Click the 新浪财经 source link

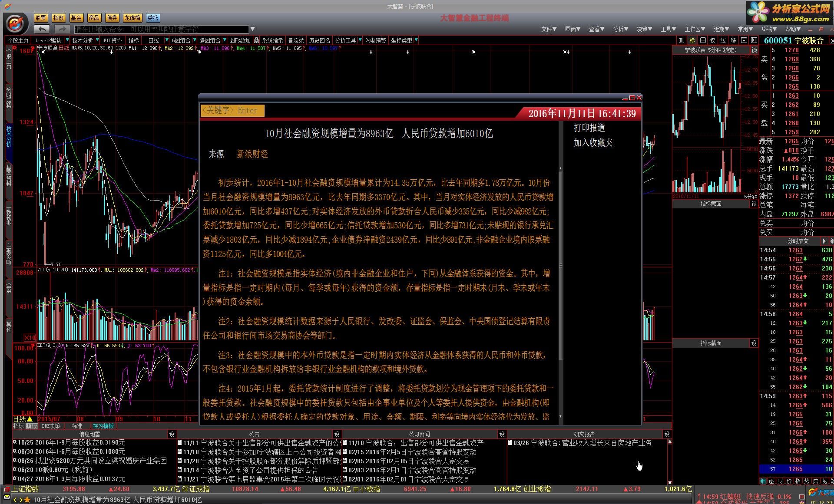252,154
